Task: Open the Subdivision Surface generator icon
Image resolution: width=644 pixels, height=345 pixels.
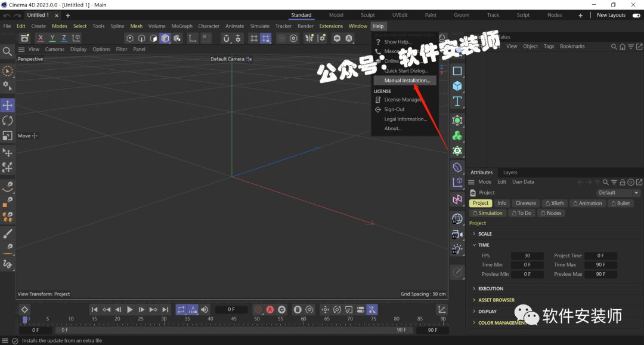Action: [457, 121]
